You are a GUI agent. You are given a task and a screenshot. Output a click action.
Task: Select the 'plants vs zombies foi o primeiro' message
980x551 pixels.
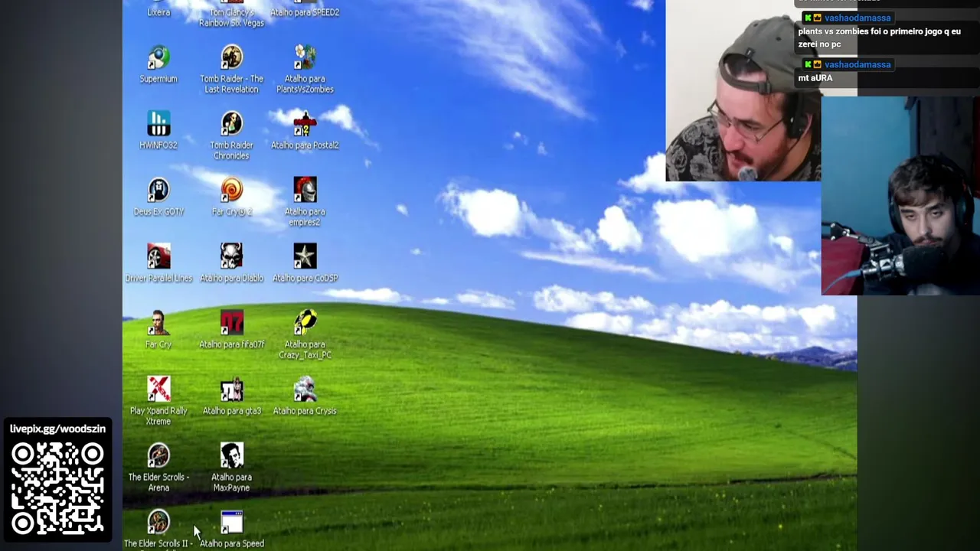tap(879, 37)
